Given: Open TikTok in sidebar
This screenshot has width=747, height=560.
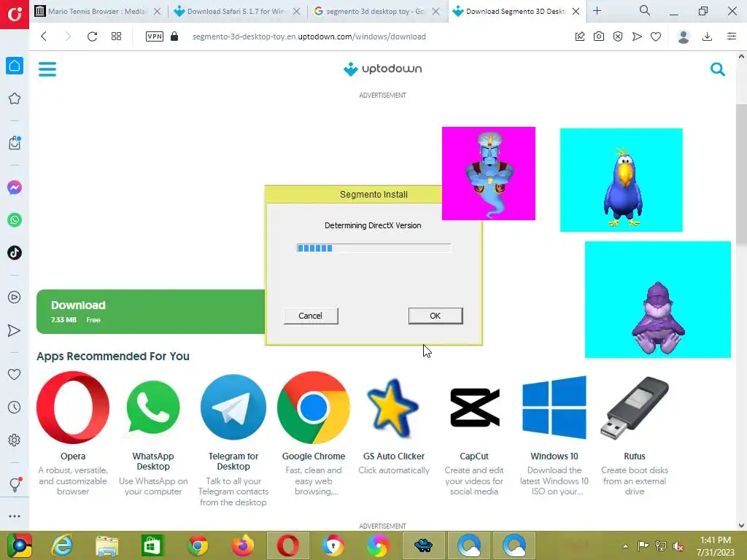Looking at the screenshot, I should coord(15,253).
